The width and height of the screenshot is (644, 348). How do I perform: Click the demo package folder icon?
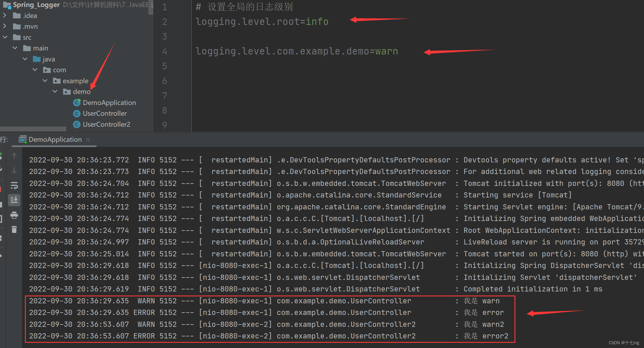[x=67, y=92]
